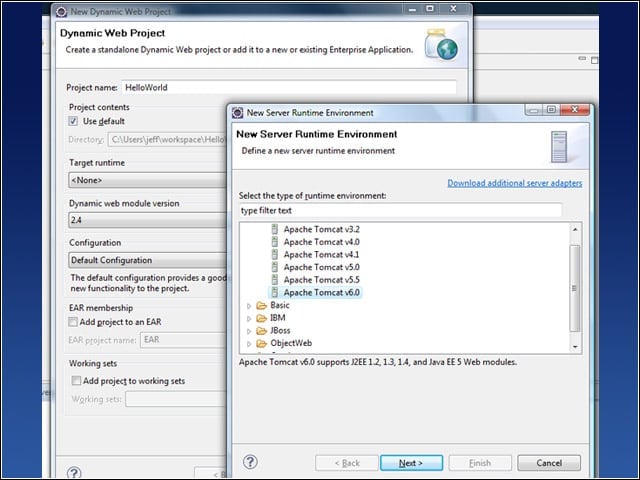Expand the IBM category tree node

tap(249, 318)
